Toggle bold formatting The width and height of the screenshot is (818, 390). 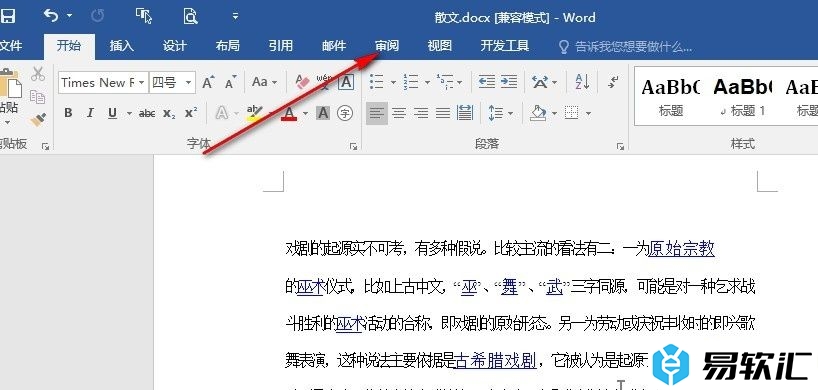tap(68, 113)
